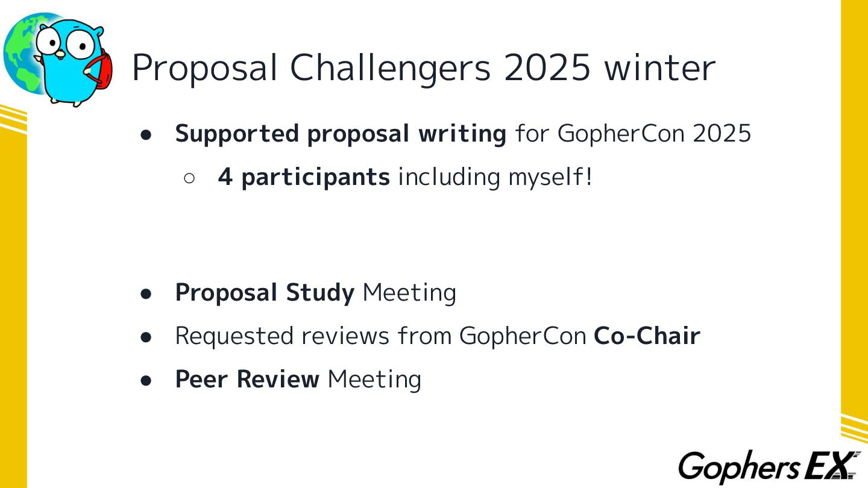Click the EX lettering in the logo
Viewport: 868px width, 488px height.
coord(832,466)
